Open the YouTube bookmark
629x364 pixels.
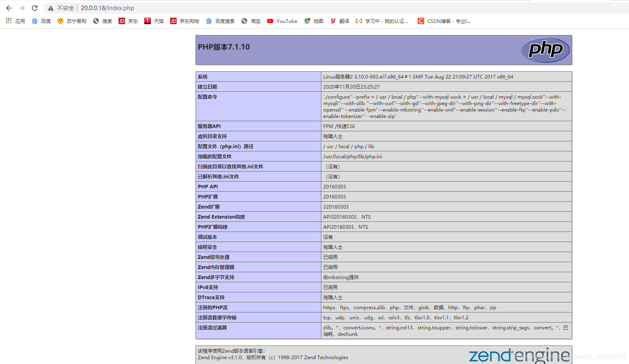[282, 21]
